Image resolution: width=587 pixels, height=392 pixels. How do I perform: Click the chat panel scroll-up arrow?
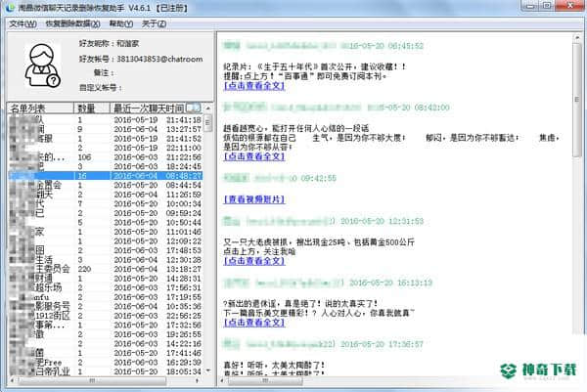(x=577, y=37)
